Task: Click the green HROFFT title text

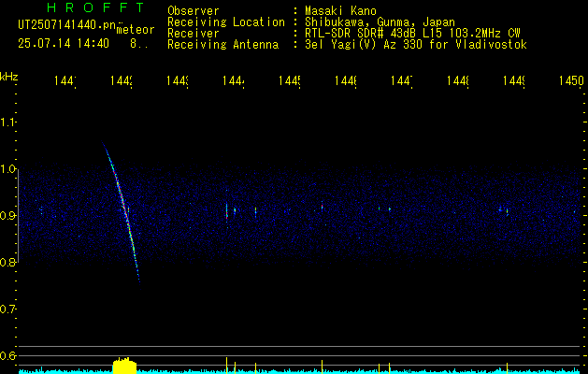Action: (x=95, y=7)
